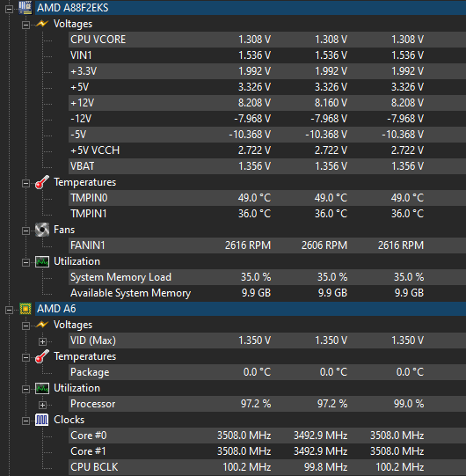Select the AMD A88F2EKS motherboard icon

click(25, 8)
